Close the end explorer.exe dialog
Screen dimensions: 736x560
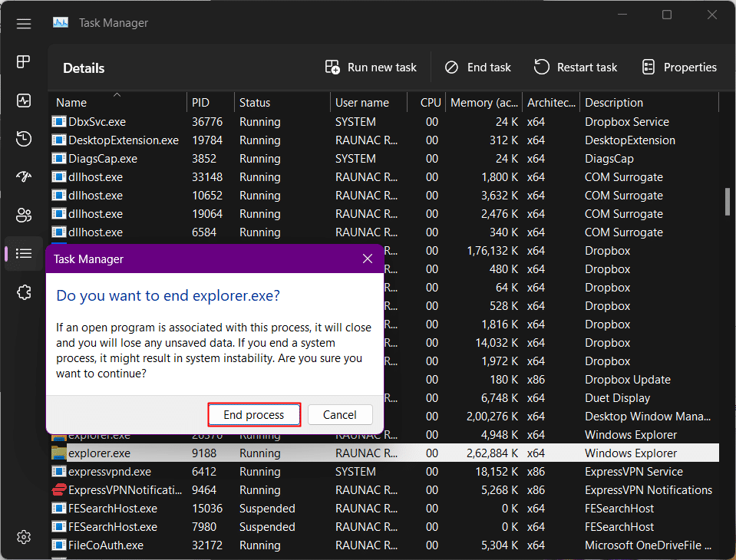[x=368, y=259]
